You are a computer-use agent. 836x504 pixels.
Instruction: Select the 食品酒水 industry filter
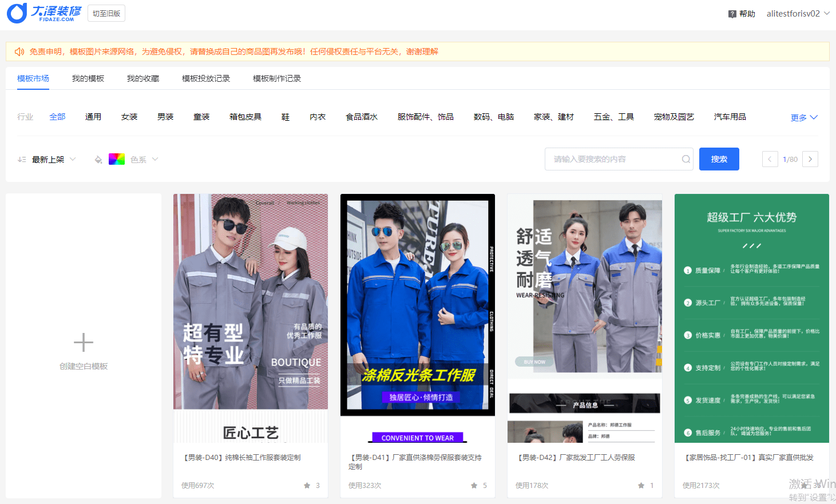[x=362, y=117]
